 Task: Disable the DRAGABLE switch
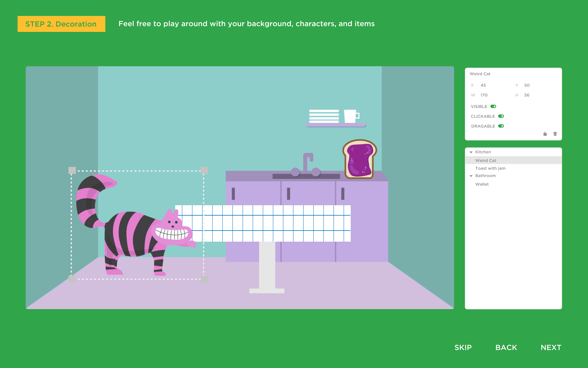[501, 126]
